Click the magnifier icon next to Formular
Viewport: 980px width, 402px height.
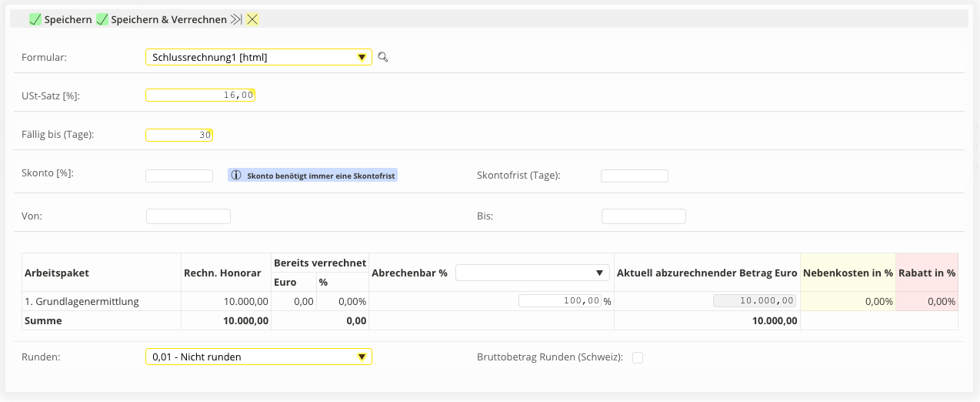[x=383, y=57]
